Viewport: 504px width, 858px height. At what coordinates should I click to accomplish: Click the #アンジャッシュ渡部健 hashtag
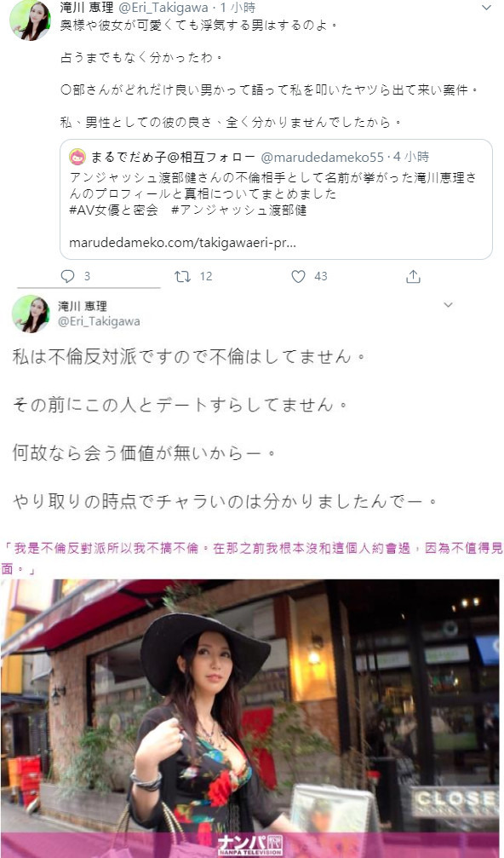coord(239,210)
